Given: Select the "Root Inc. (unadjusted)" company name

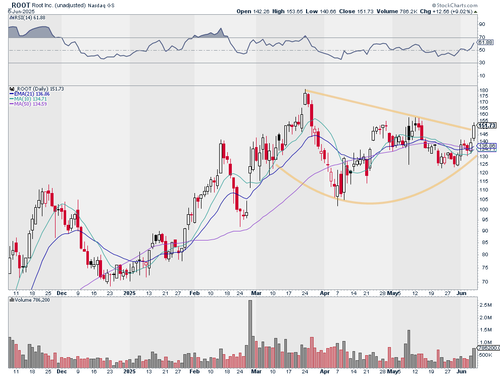Looking at the screenshot, I should pos(59,5).
